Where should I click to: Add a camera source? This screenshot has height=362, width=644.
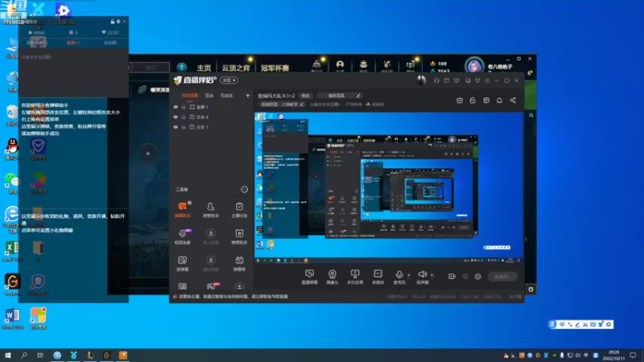click(x=332, y=277)
